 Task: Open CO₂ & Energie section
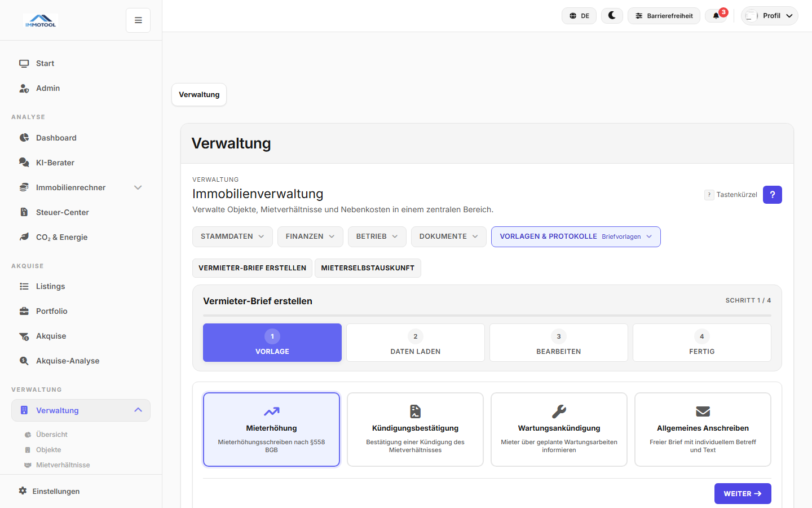[61, 237]
